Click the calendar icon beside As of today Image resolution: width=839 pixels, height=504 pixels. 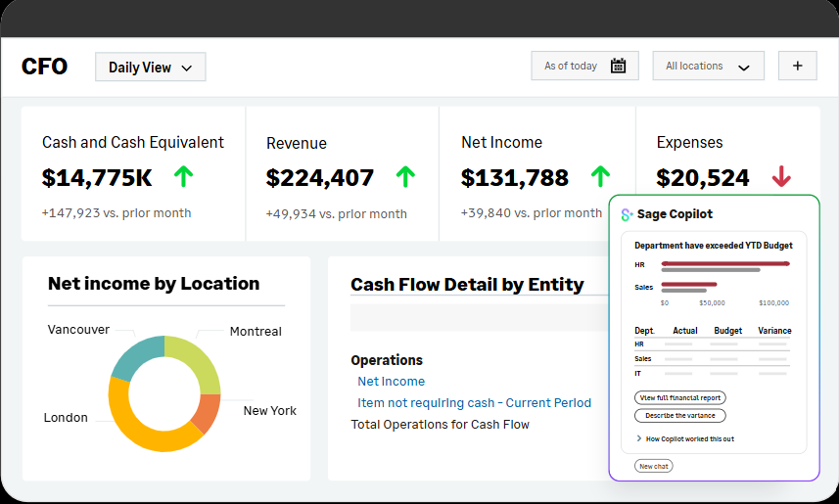pos(618,67)
